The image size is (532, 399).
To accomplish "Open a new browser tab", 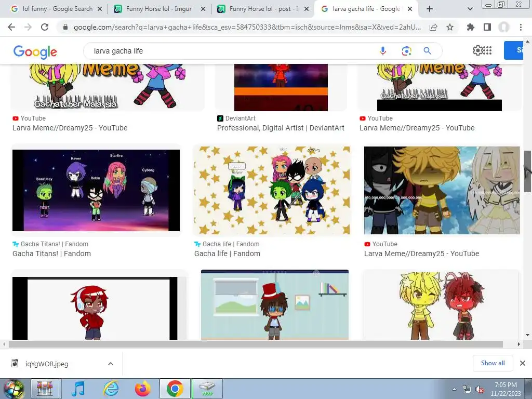I will [x=430, y=9].
